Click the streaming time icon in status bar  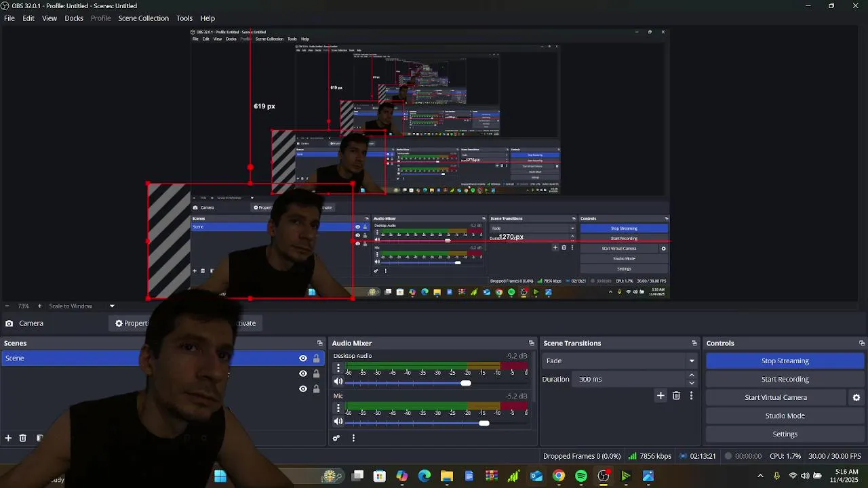click(x=684, y=456)
